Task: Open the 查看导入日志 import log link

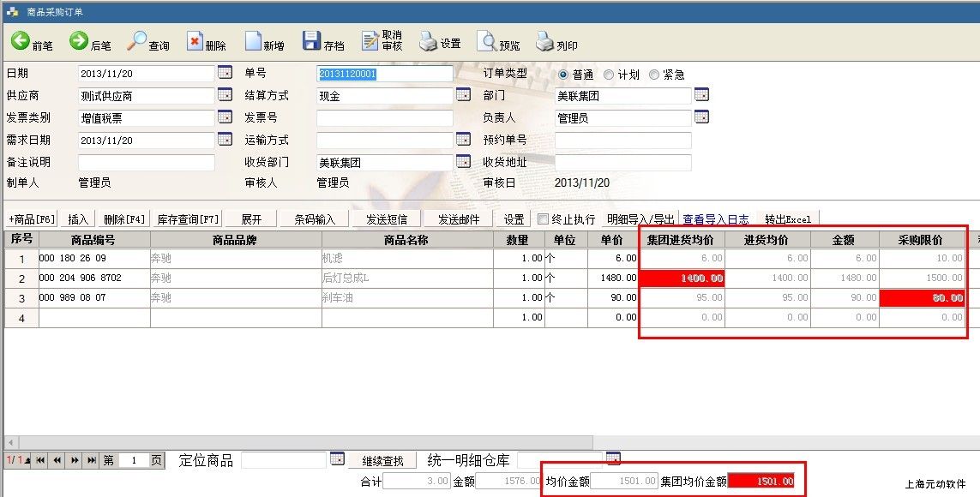Action: click(715, 219)
